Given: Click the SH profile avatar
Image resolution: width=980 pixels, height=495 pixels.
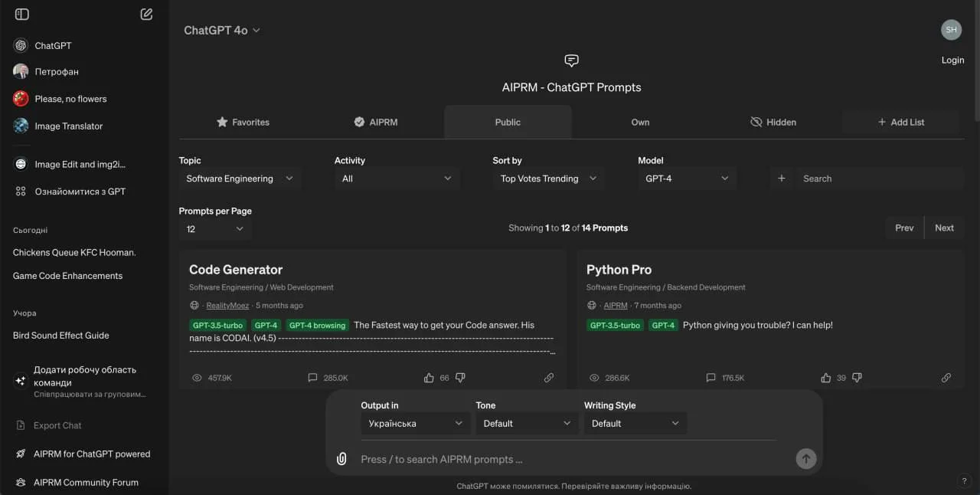Looking at the screenshot, I should click(951, 30).
